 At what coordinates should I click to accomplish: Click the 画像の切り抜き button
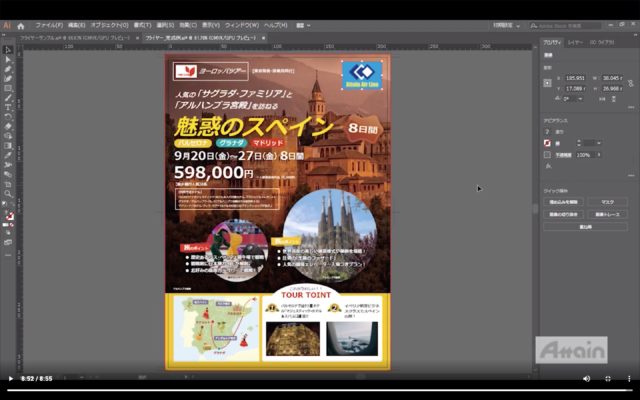coord(563,214)
